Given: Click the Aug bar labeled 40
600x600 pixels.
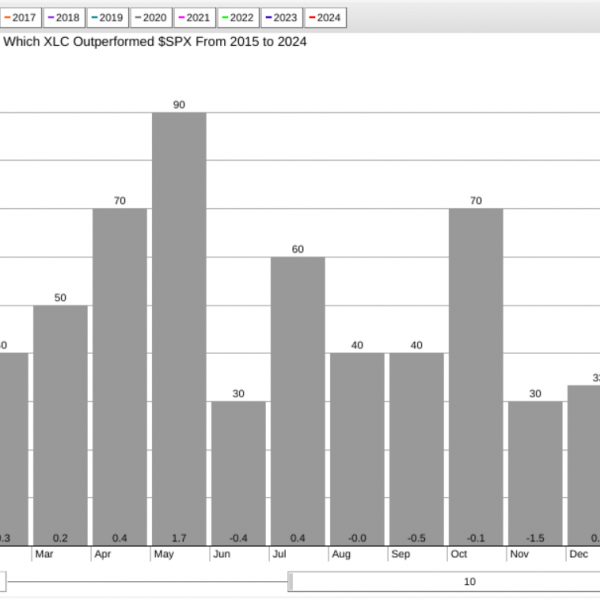Looking at the screenshot, I should [x=357, y=449].
